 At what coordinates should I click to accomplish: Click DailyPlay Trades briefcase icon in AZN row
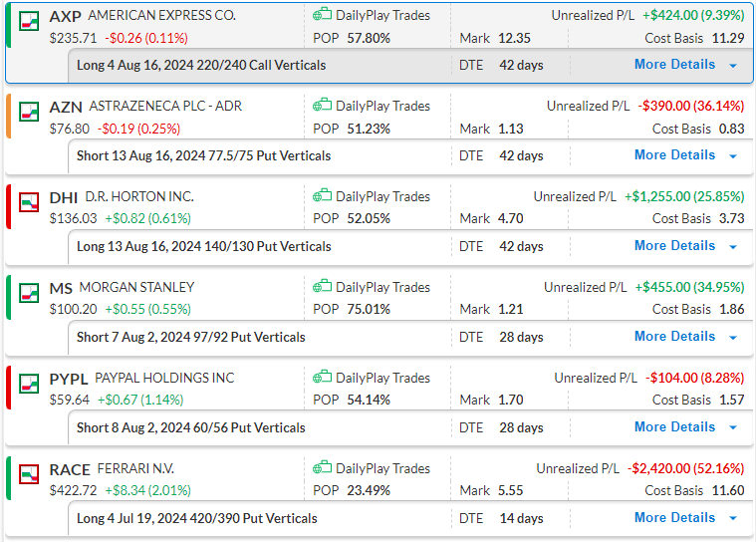point(322,106)
